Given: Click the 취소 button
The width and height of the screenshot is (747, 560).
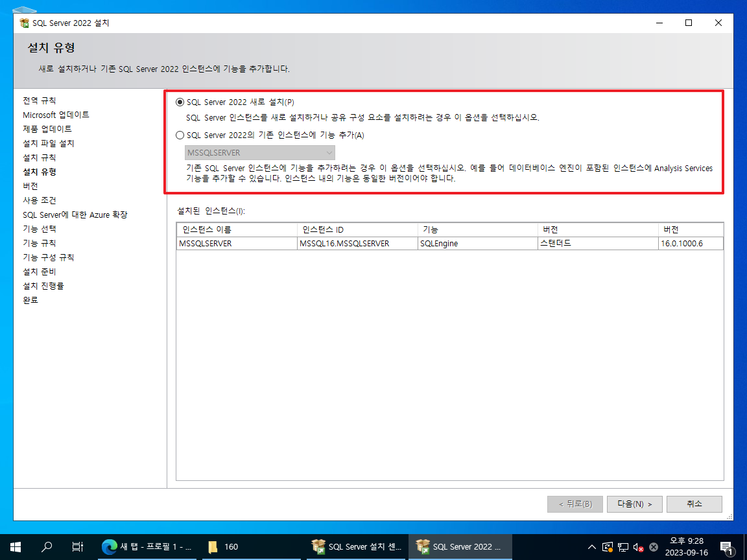Looking at the screenshot, I should [x=694, y=504].
